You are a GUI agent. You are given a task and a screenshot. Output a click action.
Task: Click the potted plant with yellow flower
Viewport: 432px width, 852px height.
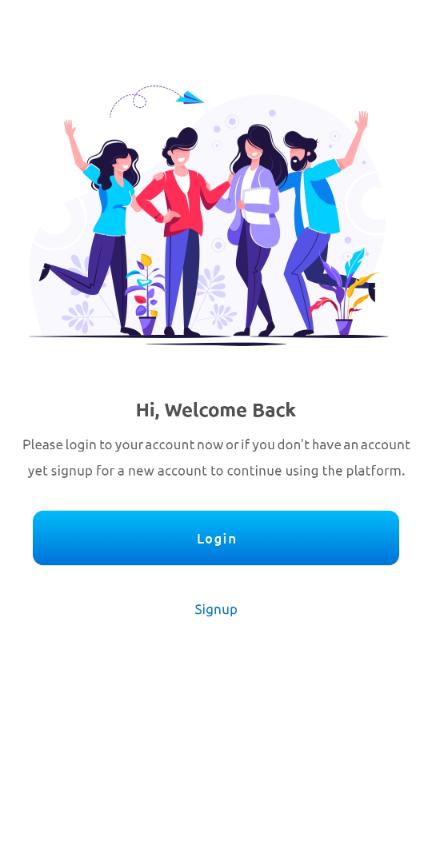(x=146, y=293)
